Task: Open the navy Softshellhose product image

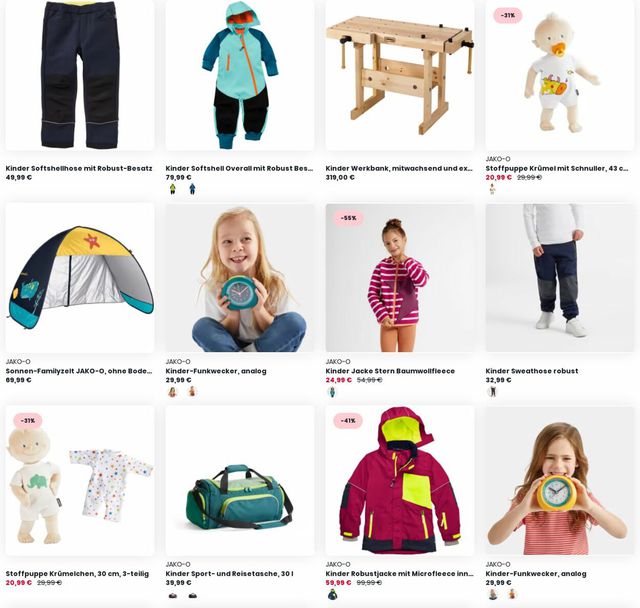Action: pos(80,75)
